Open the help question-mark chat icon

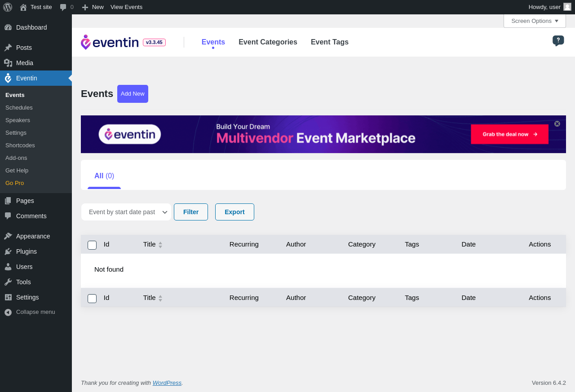(558, 41)
